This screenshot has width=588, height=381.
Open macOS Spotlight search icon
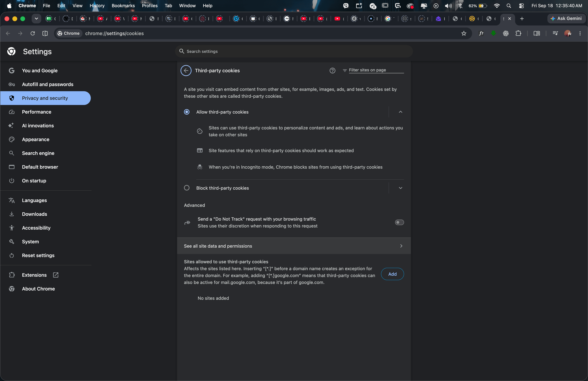[509, 6]
